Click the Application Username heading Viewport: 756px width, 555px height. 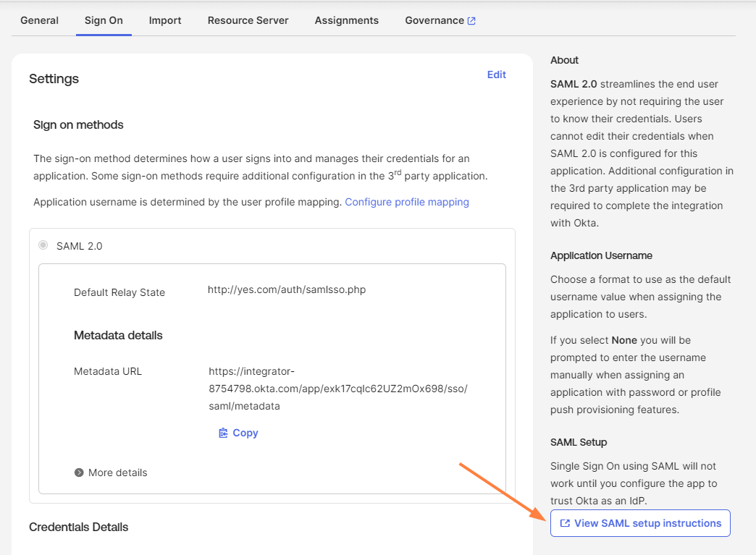pyautogui.click(x=601, y=255)
